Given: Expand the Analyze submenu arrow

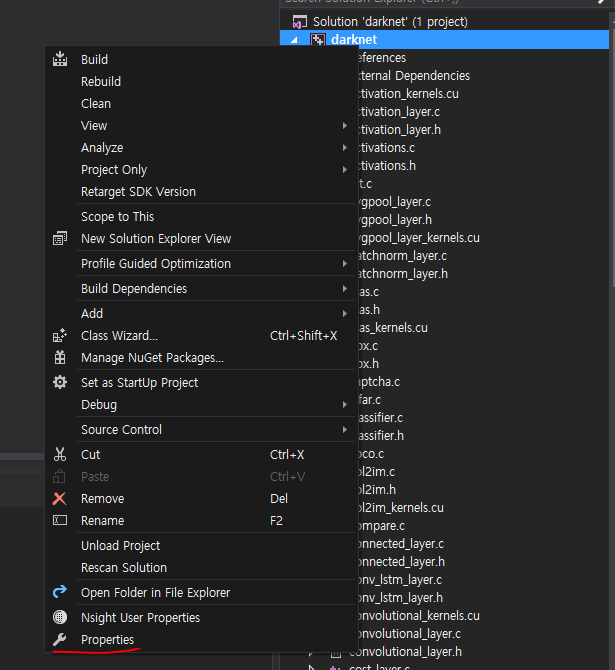Looking at the screenshot, I should point(344,147).
